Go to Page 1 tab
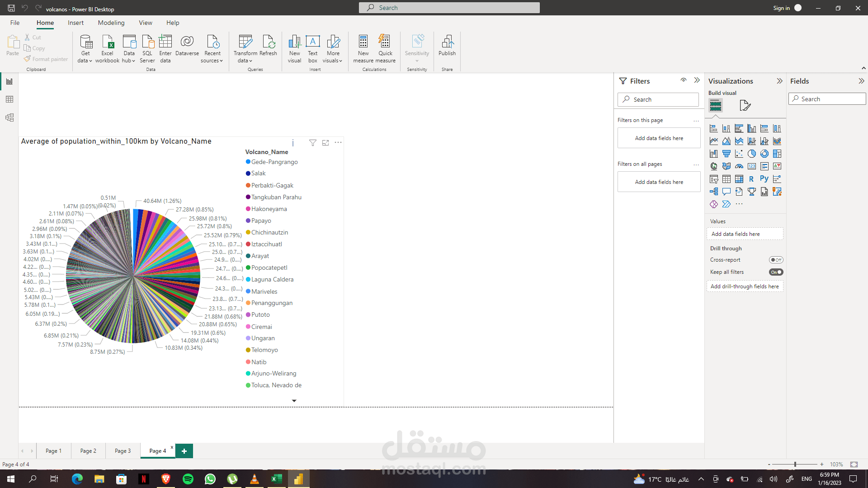The image size is (868, 488). (x=53, y=451)
